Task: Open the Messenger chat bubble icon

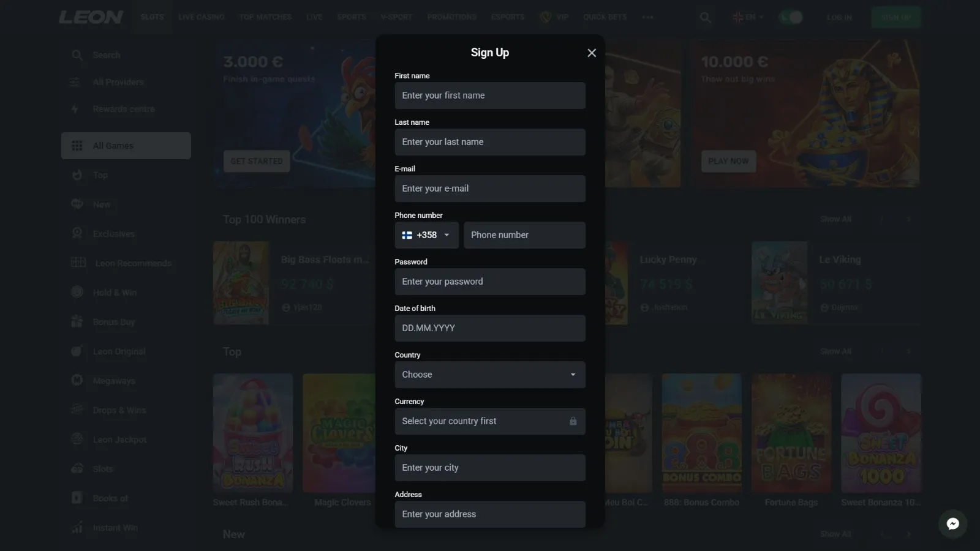Action: pos(953,523)
